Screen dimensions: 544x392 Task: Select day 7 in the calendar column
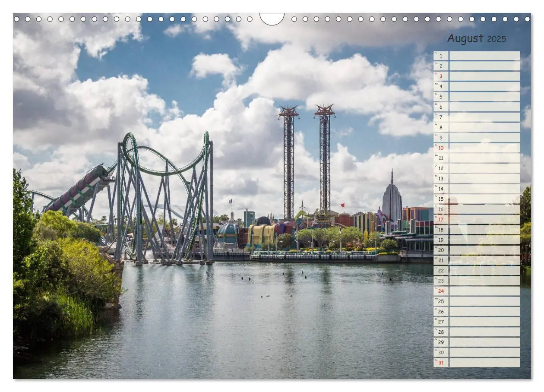click(x=441, y=117)
